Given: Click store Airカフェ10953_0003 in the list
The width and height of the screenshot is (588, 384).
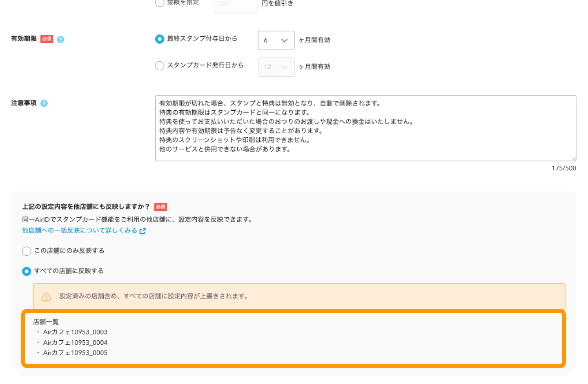Looking at the screenshot, I should pos(75,332).
